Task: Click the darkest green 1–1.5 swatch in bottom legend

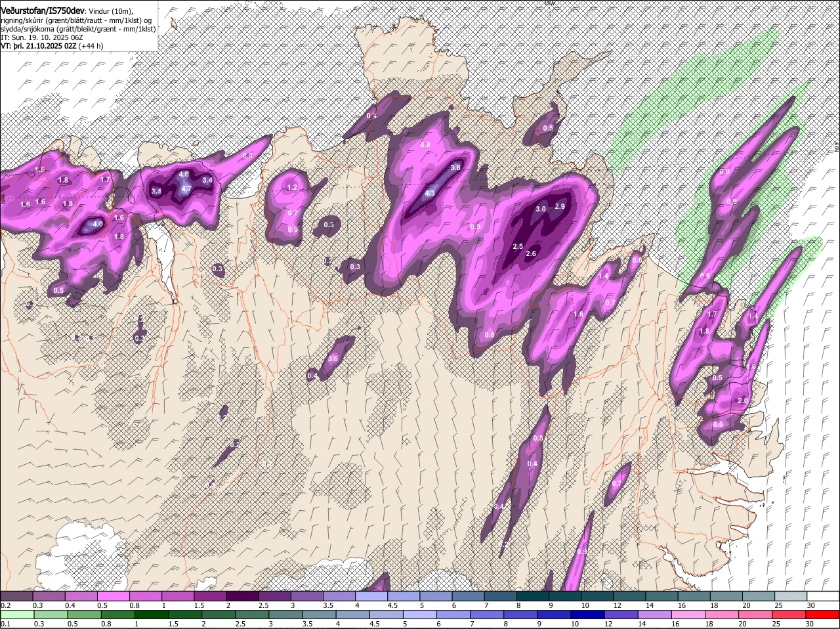Action: pyautogui.click(x=151, y=615)
